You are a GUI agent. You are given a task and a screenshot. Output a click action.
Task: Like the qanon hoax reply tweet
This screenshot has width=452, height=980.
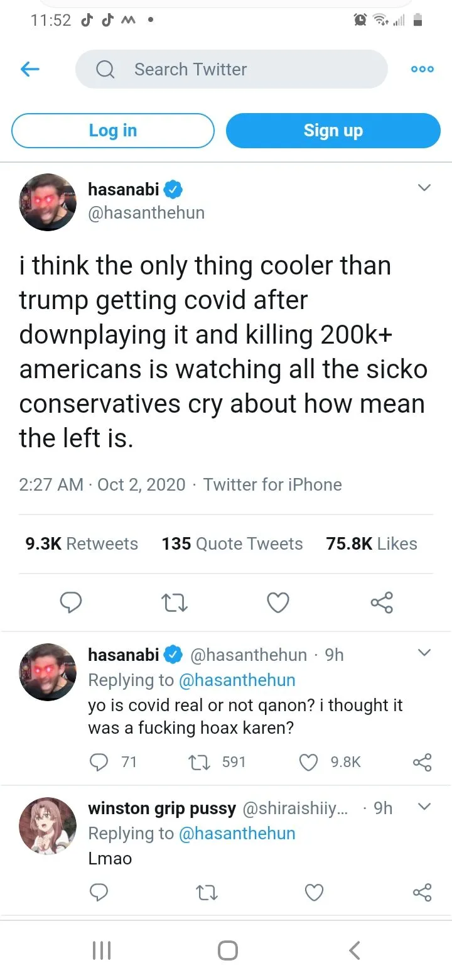pos(308,762)
